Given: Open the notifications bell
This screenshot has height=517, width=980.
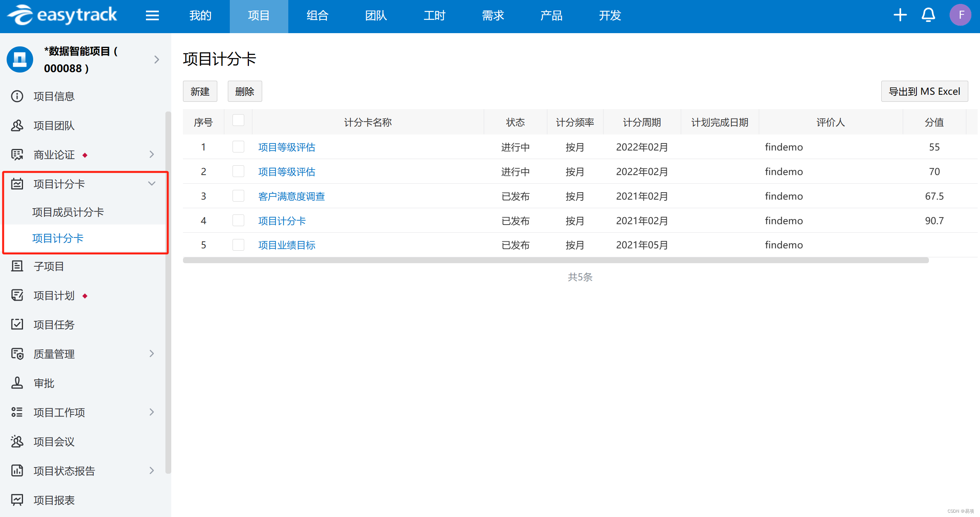Looking at the screenshot, I should tap(928, 15).
